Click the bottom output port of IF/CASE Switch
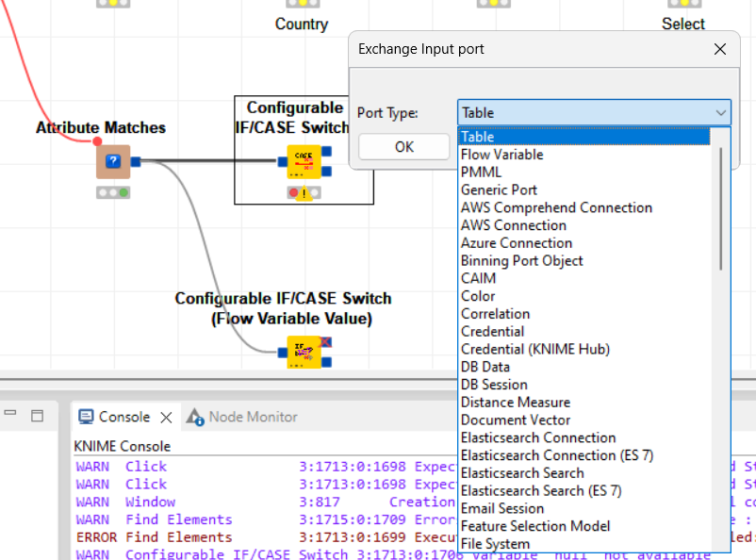756x560 pixels. pyautogui.click(x=326, y=171)
